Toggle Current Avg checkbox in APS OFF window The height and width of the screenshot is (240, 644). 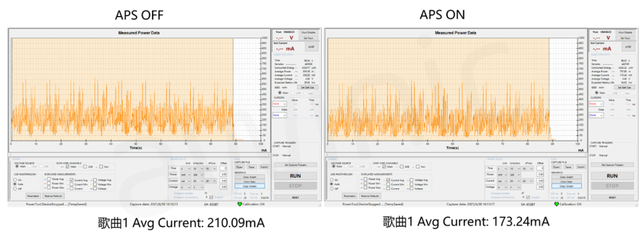72,180
